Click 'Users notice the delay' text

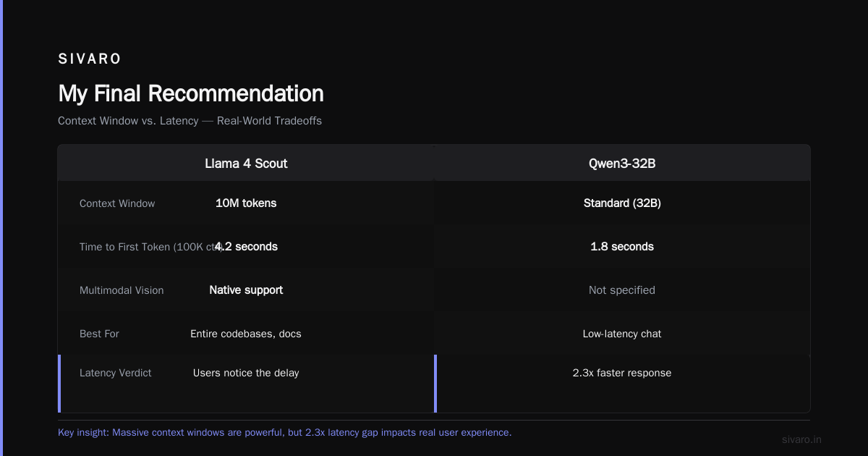point(246,373)
